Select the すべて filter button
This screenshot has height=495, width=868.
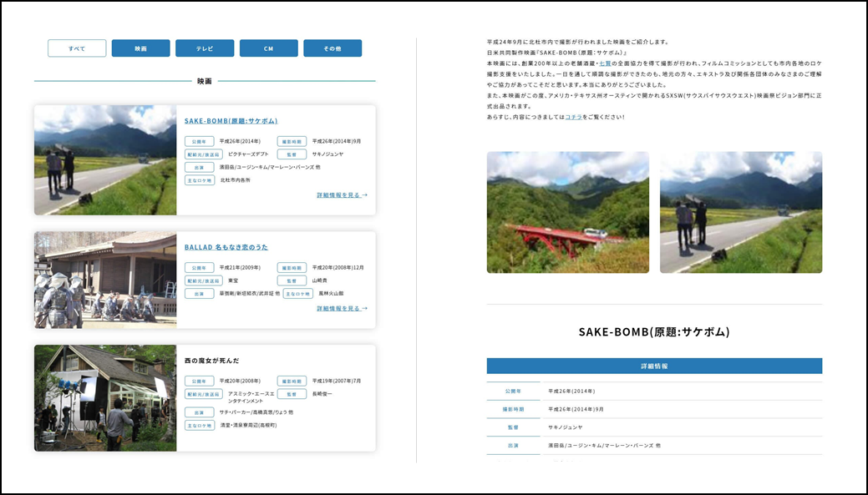[x=77, y=48]
